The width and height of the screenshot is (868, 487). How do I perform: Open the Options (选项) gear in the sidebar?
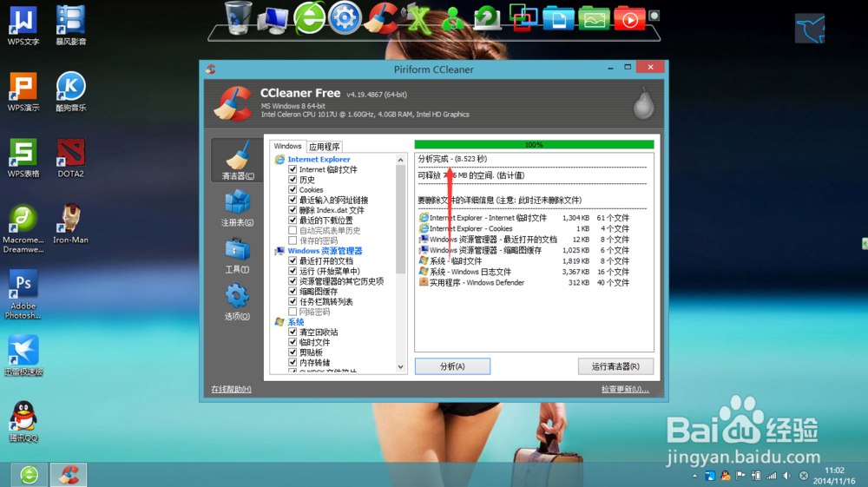click(x=238, y=302)
